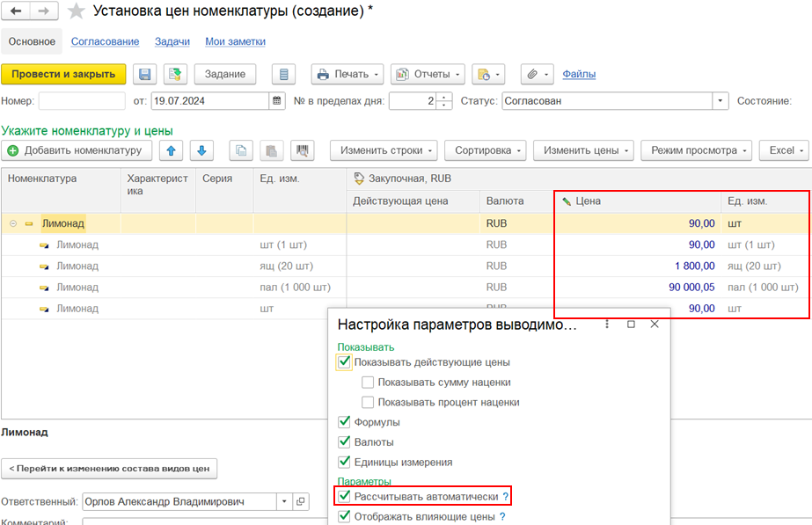Image resolution: width=812 pixels, height=525 pixels.
Task: Click the copy rows icon
Action: click(x=242, y=150)
